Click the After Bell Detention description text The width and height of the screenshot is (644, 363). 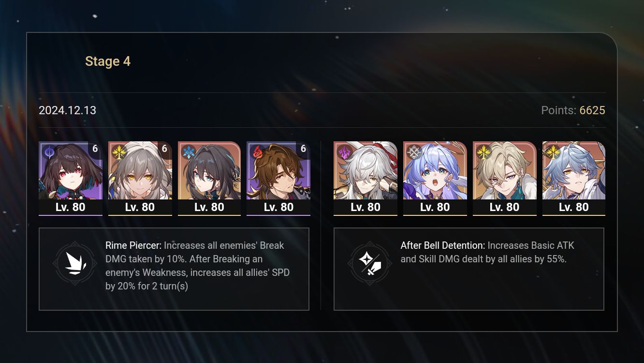coord(487,252)
